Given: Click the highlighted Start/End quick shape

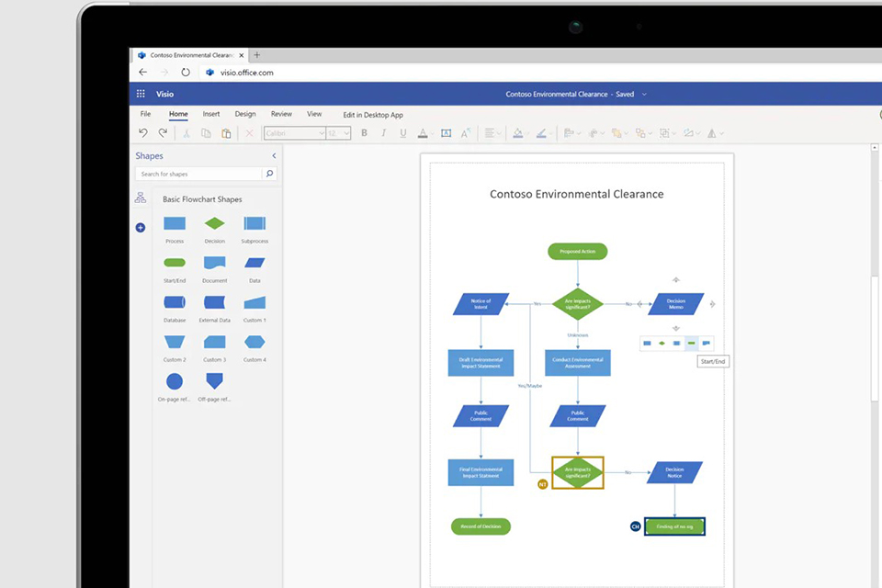Looking at the screenshot, I should coord(691,343).
